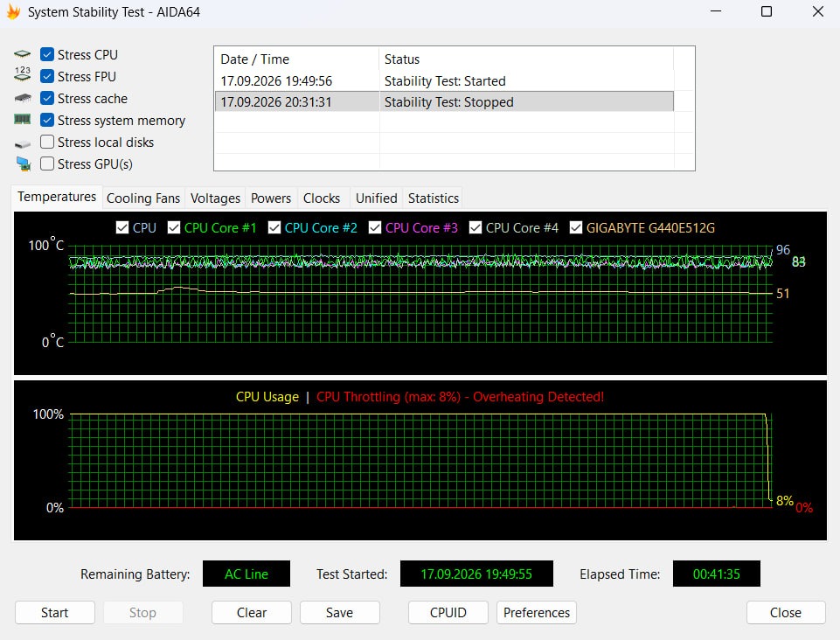Screen dimensions: 840x640
Task: Enable the Stress local disks checkbox
Action: (47, 142)
